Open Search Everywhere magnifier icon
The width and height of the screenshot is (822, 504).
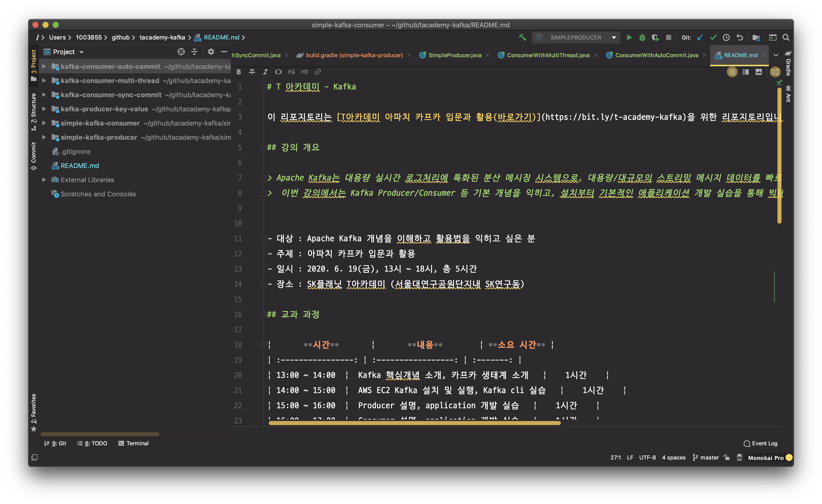(x=786, y=37)
